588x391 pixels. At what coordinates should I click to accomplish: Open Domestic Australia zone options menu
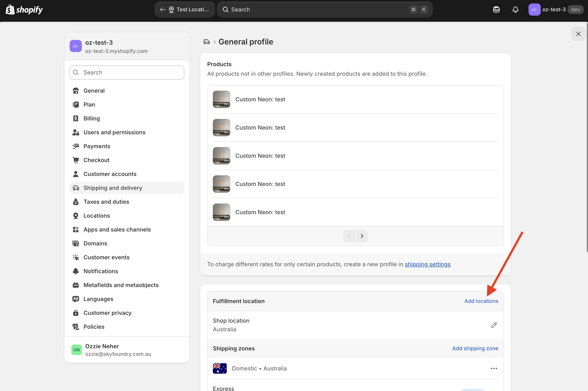(494, 368)
